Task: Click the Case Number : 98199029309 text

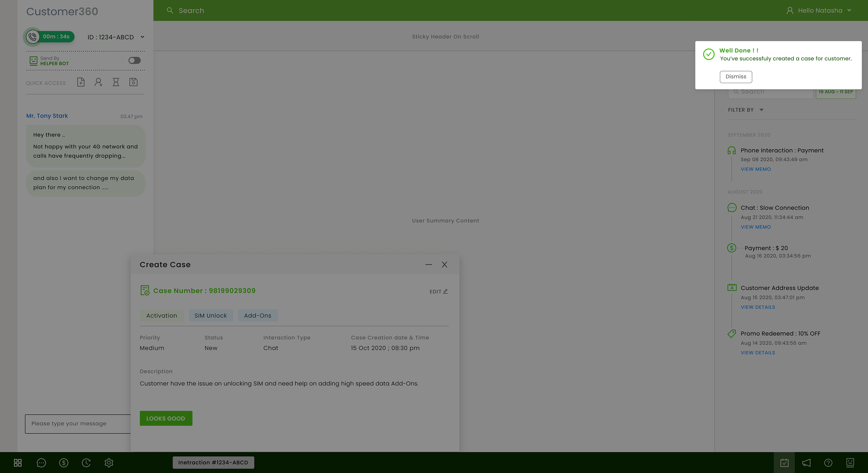Action: [x=205, y=291]
